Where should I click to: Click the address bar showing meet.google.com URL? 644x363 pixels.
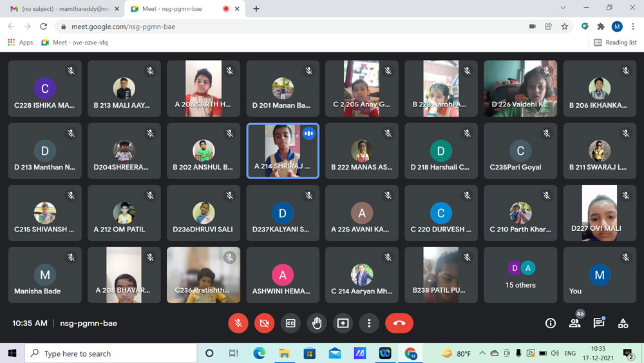click(290, 26)
